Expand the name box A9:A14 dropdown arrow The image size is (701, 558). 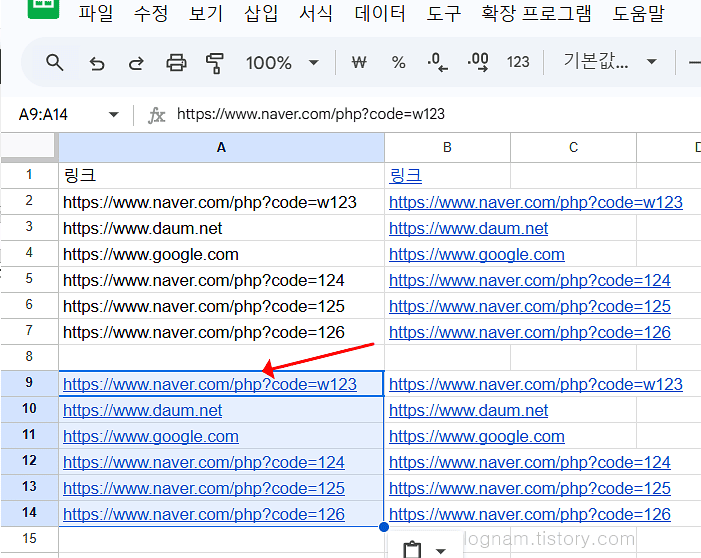(114, 114)
